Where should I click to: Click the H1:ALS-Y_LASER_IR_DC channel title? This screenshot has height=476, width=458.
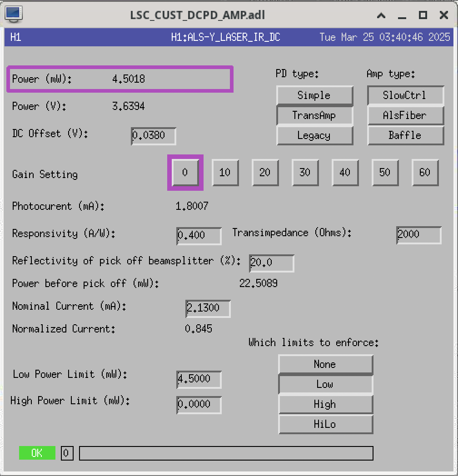(x=225, y=37)
